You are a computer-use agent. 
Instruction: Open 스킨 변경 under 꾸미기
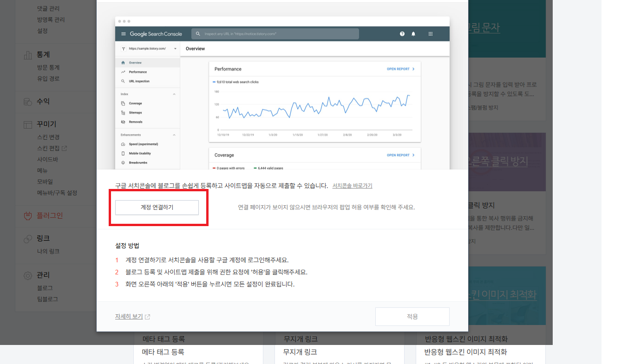[48, 137]
